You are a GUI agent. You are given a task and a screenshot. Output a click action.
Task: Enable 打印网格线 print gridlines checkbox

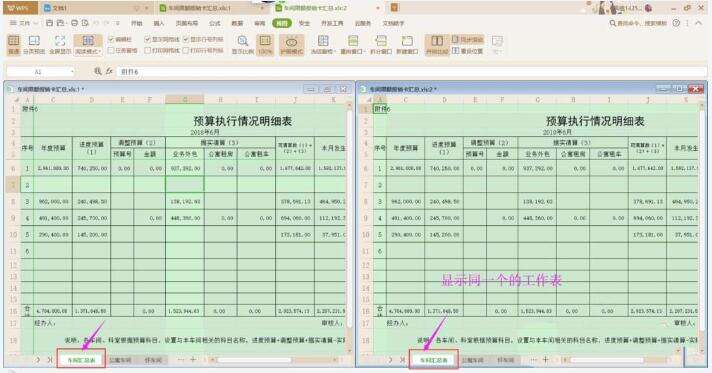148,50
